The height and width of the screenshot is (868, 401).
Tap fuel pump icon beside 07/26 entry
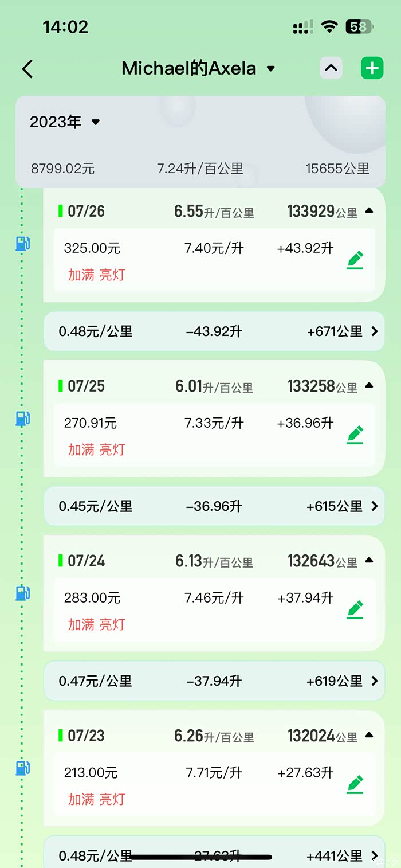coord(22,244)
